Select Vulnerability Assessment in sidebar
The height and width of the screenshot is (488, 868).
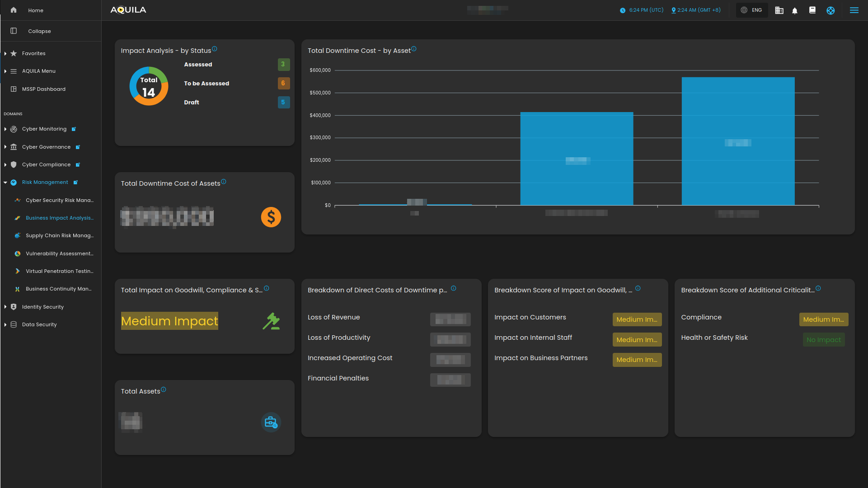(x=59, y=253)
